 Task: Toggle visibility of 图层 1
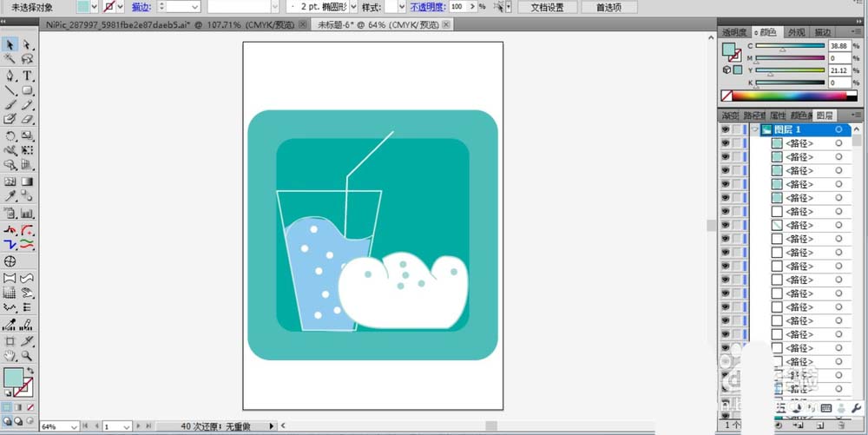pos(725,129)
